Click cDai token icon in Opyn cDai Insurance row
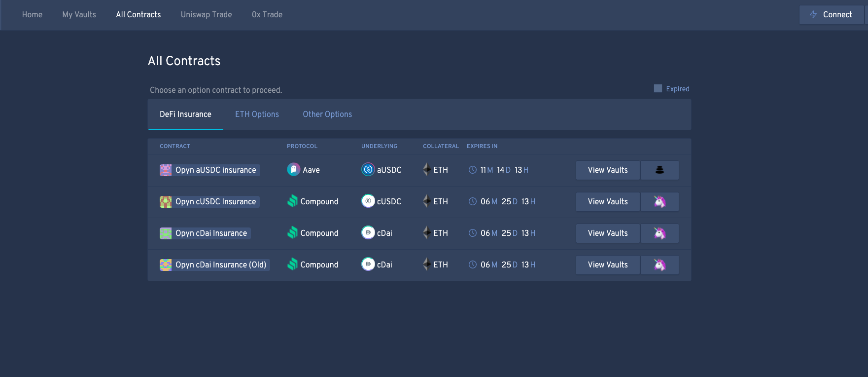The image size is (868, 377). tap(368, 233)
